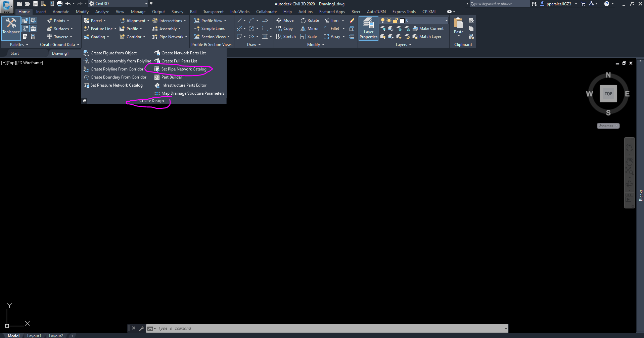Switch to the Analyze ribbon tab

pos(102,12)
